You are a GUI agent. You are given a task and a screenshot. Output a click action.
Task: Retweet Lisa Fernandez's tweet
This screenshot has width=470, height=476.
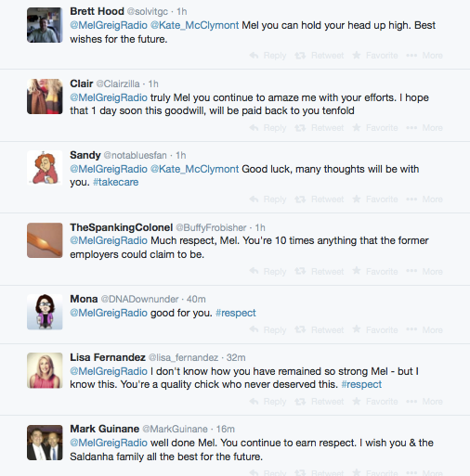click(320, 402)
